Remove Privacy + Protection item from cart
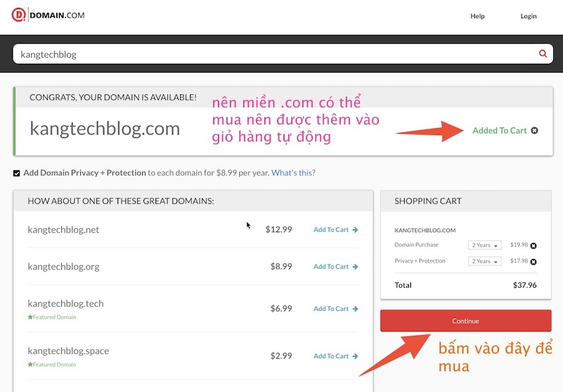The image size is (563, 392). [533, 262]
